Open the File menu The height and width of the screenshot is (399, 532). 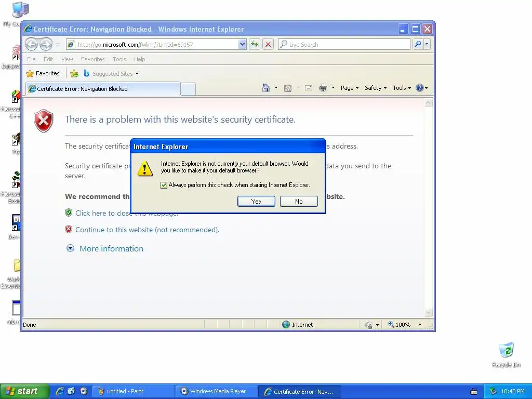[31, 59]
